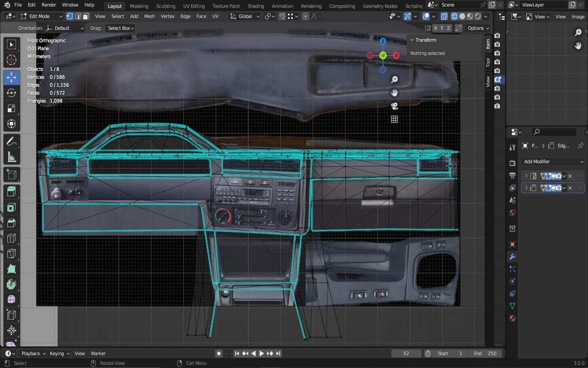This screenshot has height=368, width=588.
Task: Choose the Extrude Region tool
Action: pyautogui.click(x=11, y=191)
